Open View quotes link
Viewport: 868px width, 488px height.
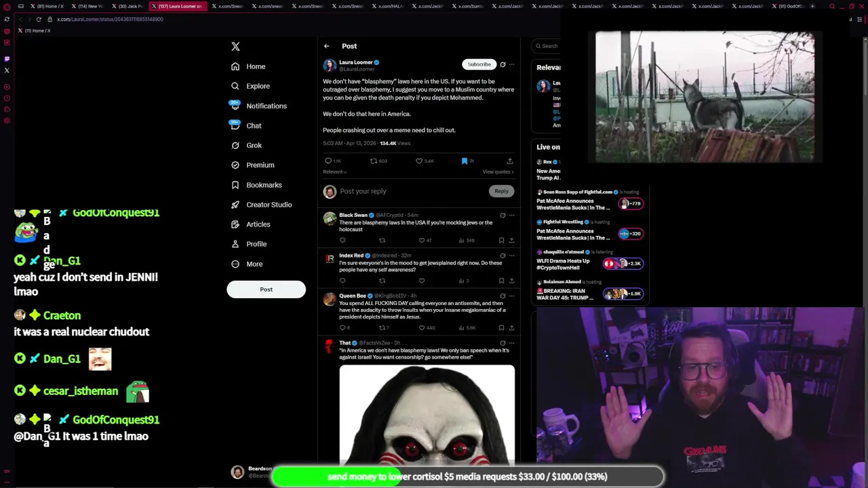[498, 172]
